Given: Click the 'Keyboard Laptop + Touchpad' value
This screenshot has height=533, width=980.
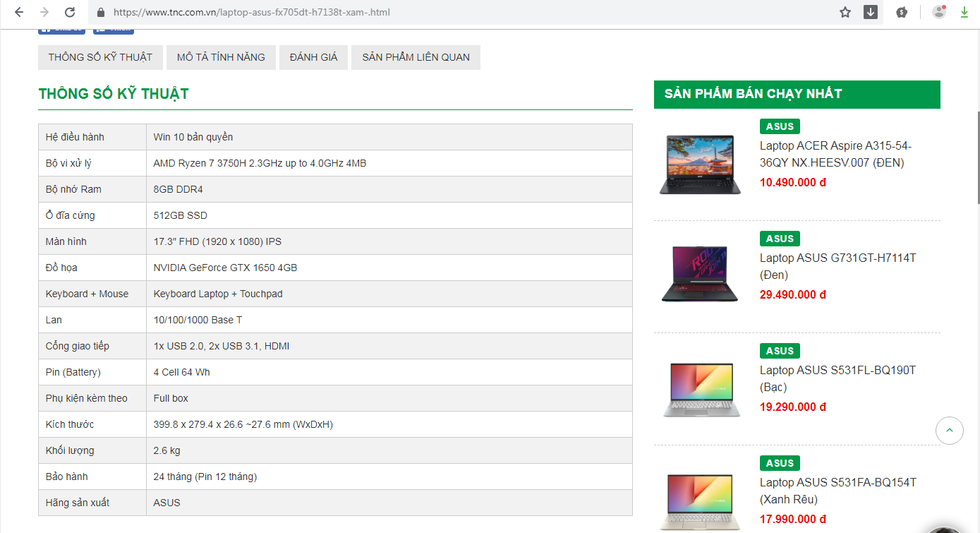Looking at the screenshot, I should [218, 294].
